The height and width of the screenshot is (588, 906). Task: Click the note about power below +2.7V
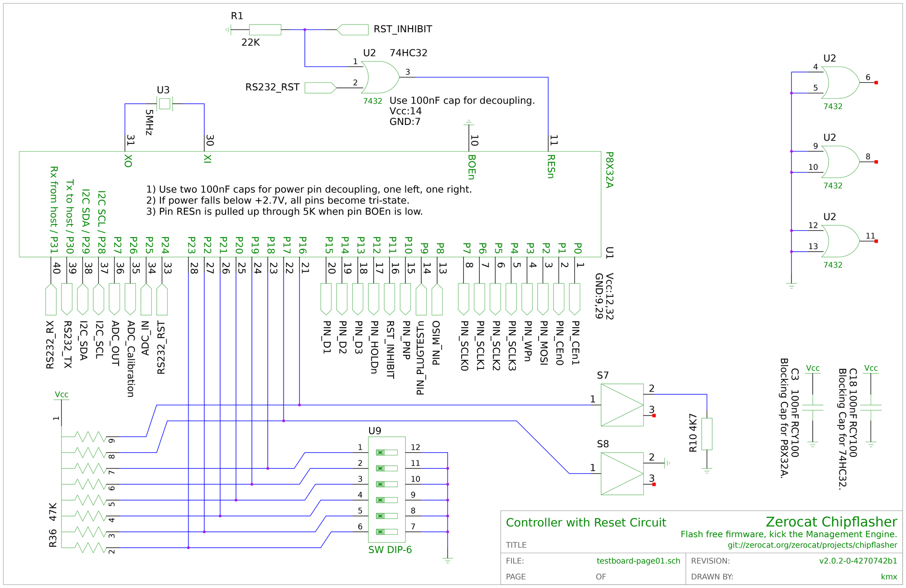pos(278,201)
